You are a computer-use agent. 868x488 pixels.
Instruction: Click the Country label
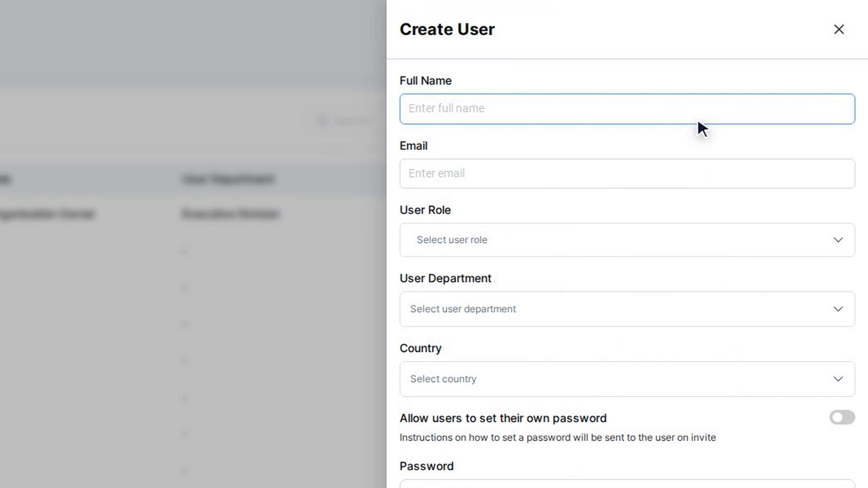(x=420, y=348)
